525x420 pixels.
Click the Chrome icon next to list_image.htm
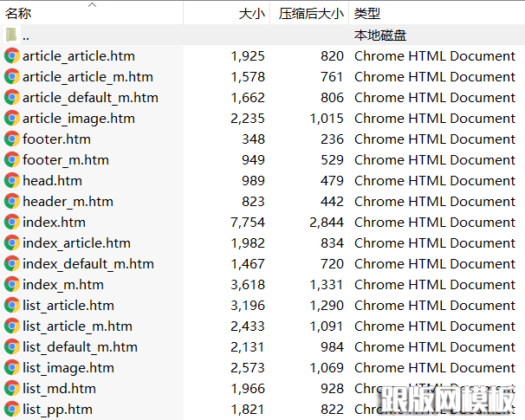click(x=12, y=367)
